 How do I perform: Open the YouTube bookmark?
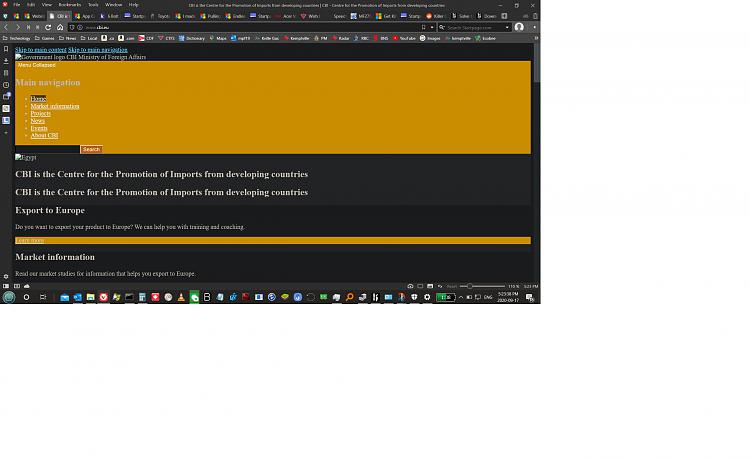tap(404, 38)
